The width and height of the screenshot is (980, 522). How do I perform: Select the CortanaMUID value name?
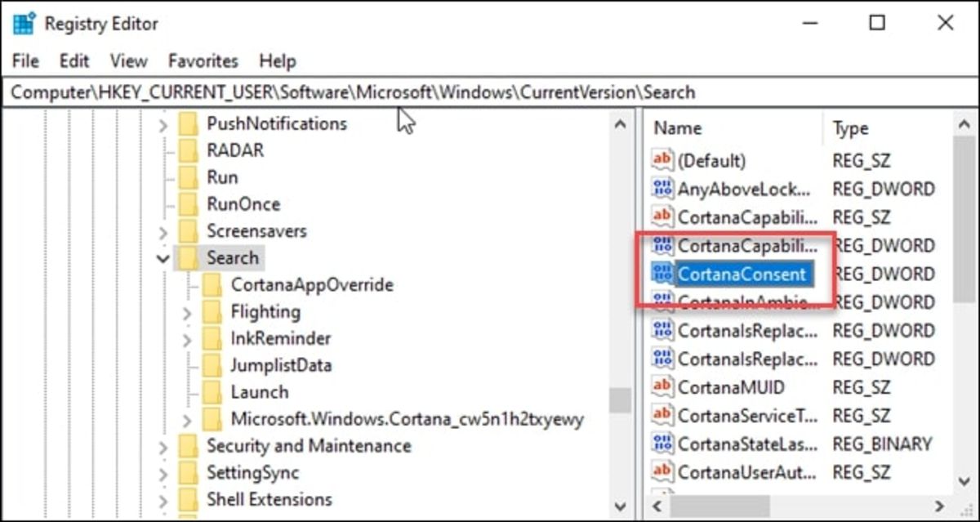(x=731, y=387)
